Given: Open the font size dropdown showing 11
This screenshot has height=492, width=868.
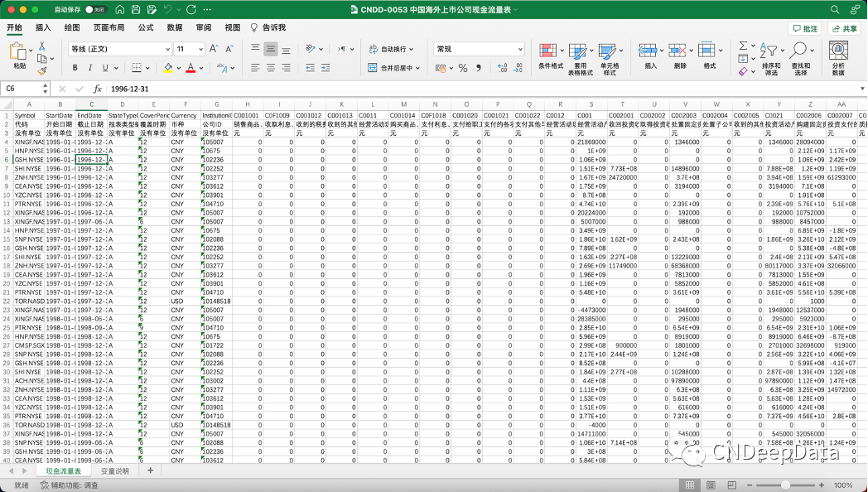Looking at the screenshot, I should point(190,49).
